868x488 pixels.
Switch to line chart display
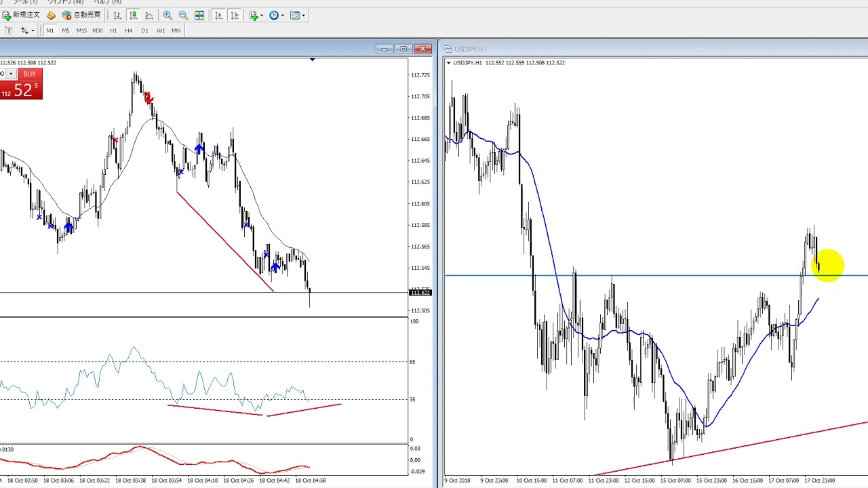coord(149,15)
